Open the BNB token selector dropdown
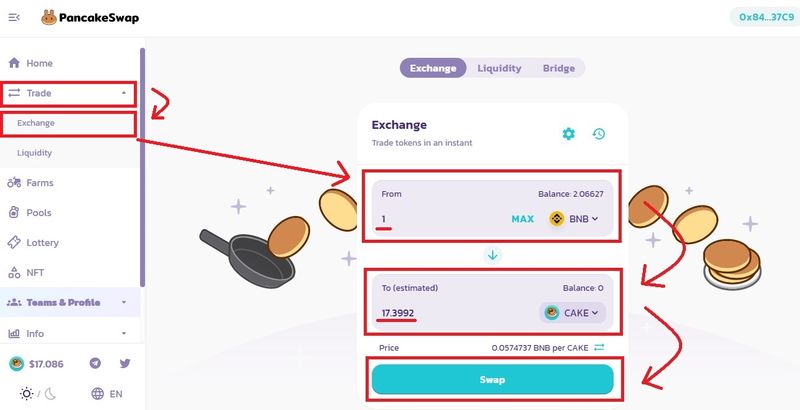The width and height of the screenshot is (800, 410). [x=574, y=219]
